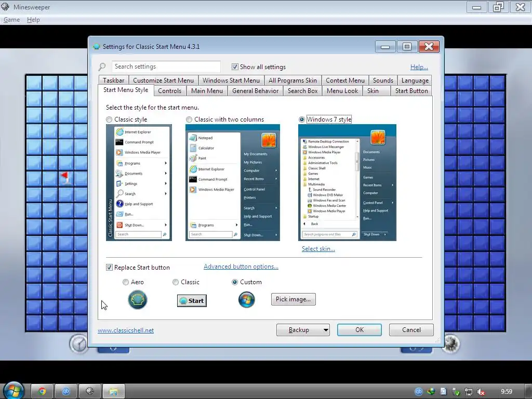This screenshot has height=399, width=532.
Task: Click the red flag on the Minesweeper board
Action: (65, 178)
